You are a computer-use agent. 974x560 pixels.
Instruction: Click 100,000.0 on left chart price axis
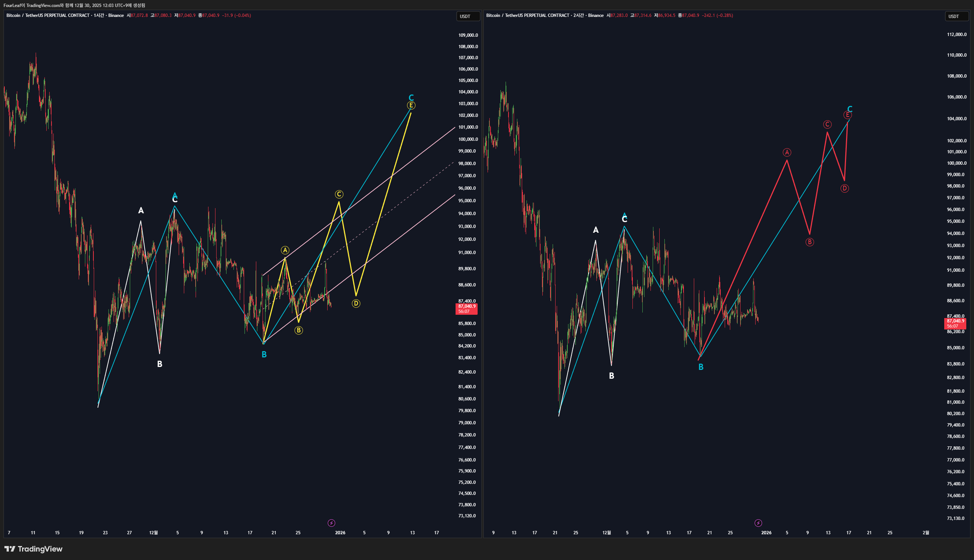(468, 139)
